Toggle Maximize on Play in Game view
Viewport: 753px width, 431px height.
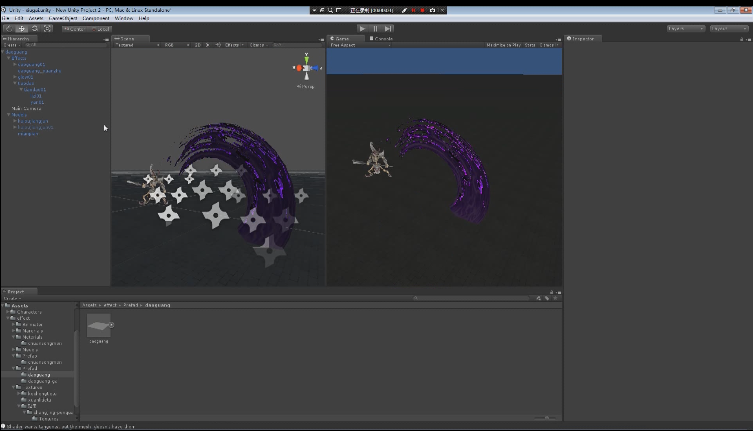506,45
